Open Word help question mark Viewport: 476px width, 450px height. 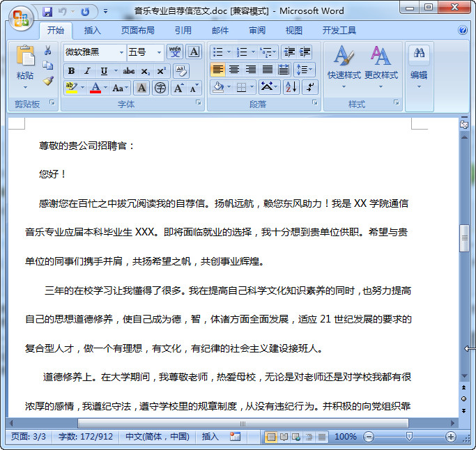click(463, 30)
